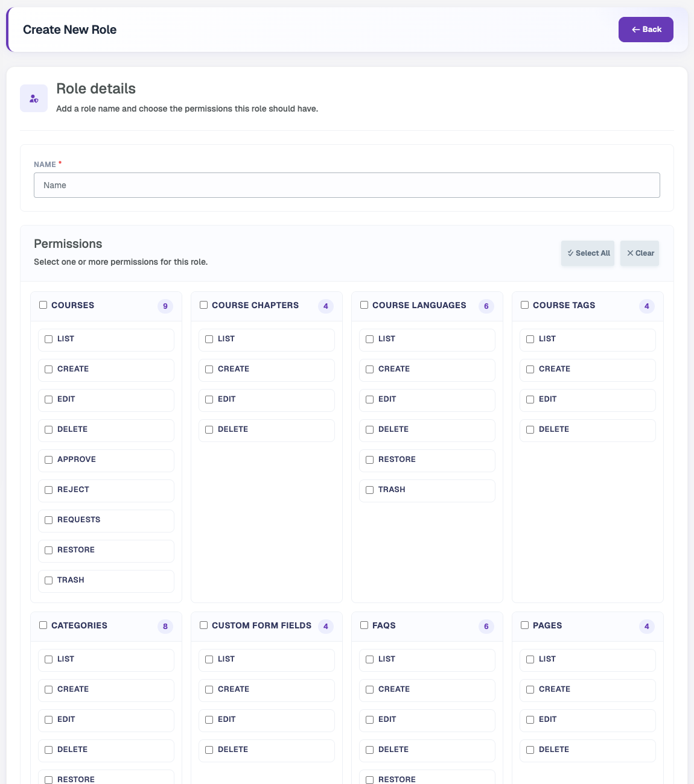694x784 pixels.
Task: Check CREATE under Course Chapters
Action: click(x=209, y=370)
